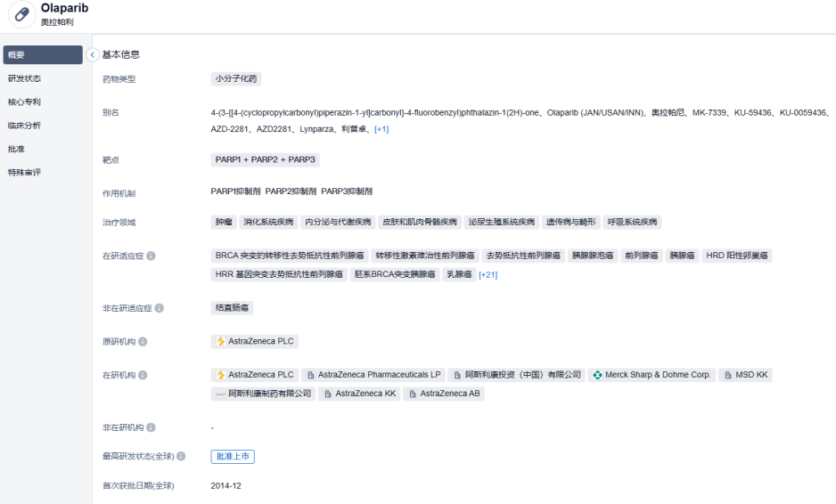Expand the [+1] more aliases link
Image resolution: width=836 pixels, height=504 pixels.
pyautogui.click(x=381, y=129)
